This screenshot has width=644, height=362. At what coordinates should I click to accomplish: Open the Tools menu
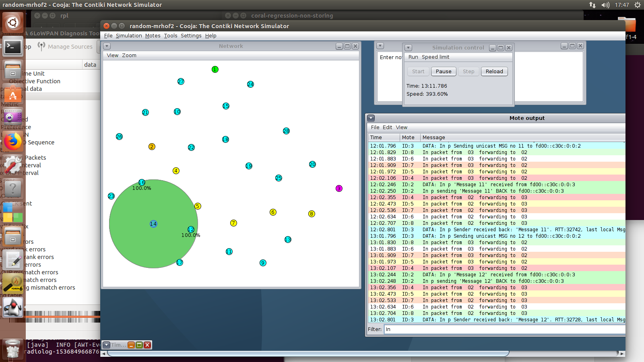pos(171,36)
